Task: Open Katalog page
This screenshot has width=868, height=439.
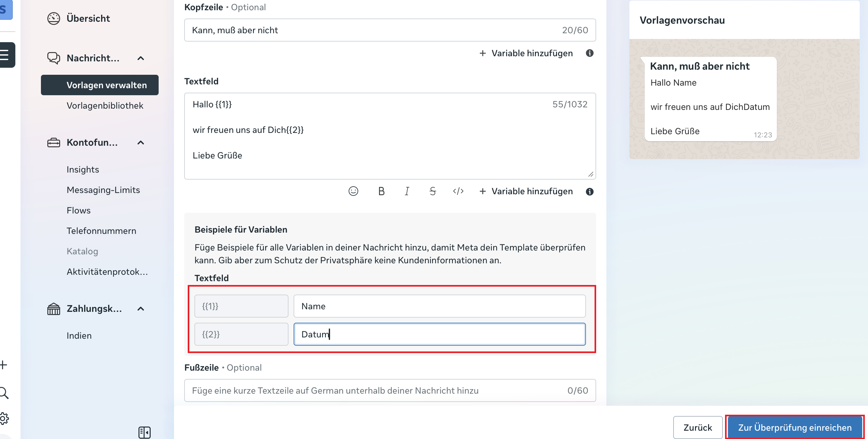Action: 82,251
